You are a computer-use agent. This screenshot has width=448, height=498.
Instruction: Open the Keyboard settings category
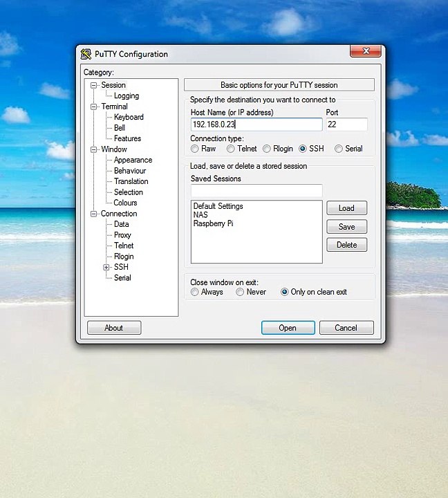click(x=129, y=117)
